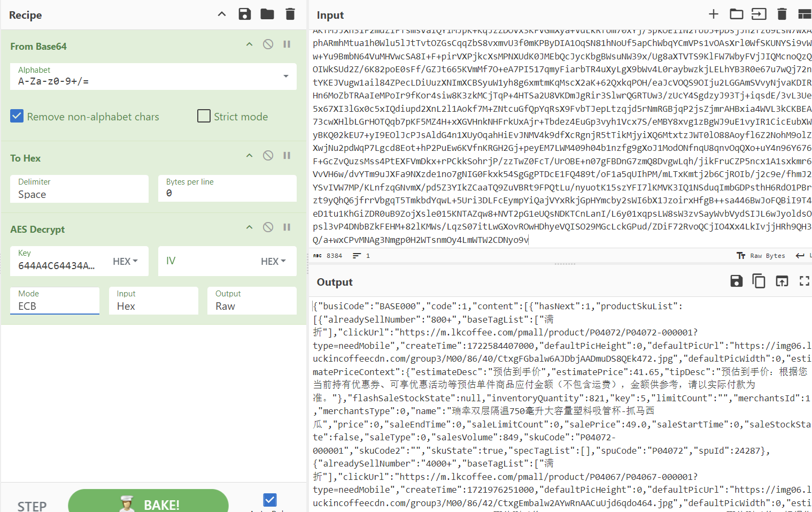Click the Output pane title
The width and height of the screenshot is (812, 512).
[335, 282]
